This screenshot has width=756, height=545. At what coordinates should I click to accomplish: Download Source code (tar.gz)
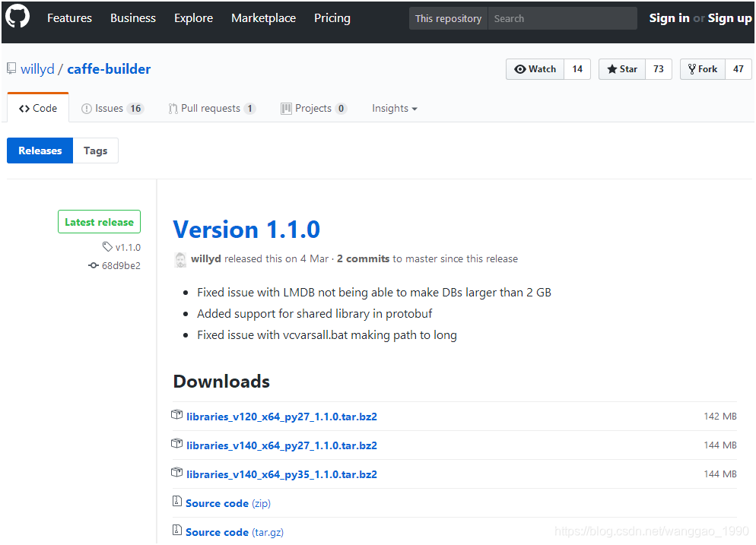point(235,533)
